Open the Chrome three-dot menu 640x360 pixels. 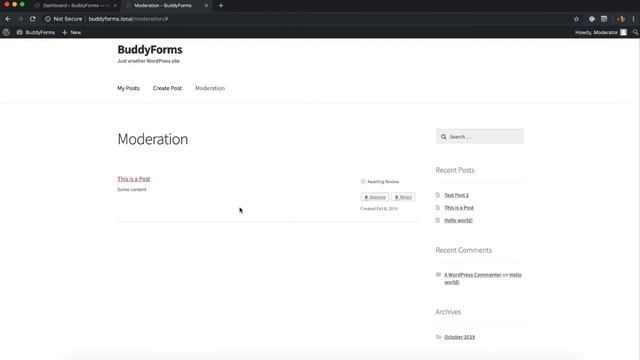[x=633, y=19]
